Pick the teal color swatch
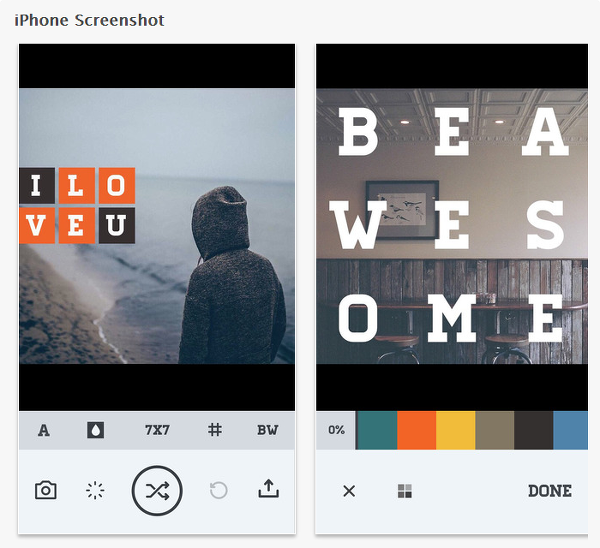600x548 pixels. (377, 430)
